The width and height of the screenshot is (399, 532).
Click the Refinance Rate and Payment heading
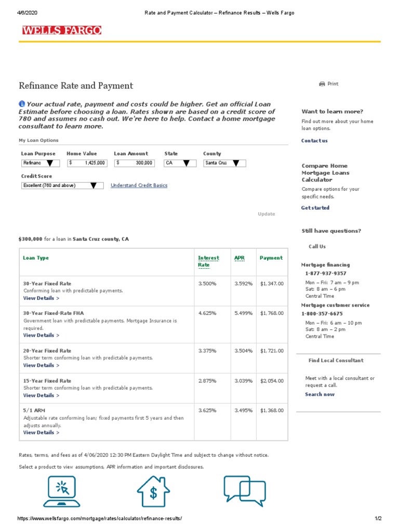tap(76, 86)
